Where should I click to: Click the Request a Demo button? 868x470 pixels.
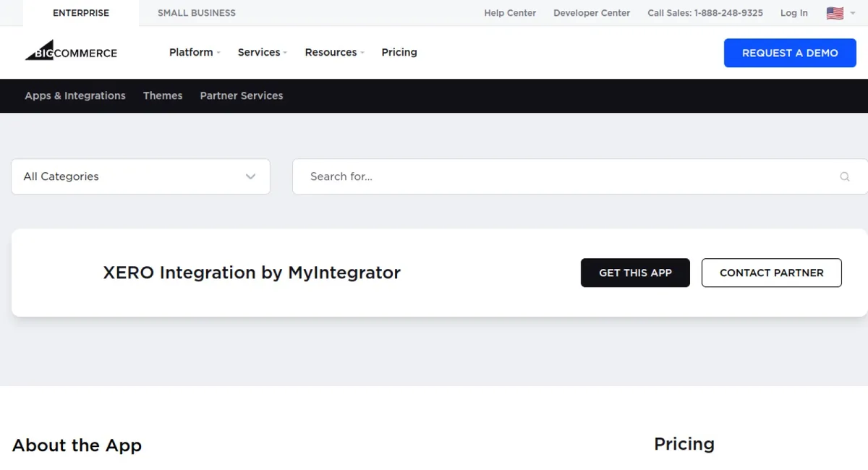(x=789, y=53)
